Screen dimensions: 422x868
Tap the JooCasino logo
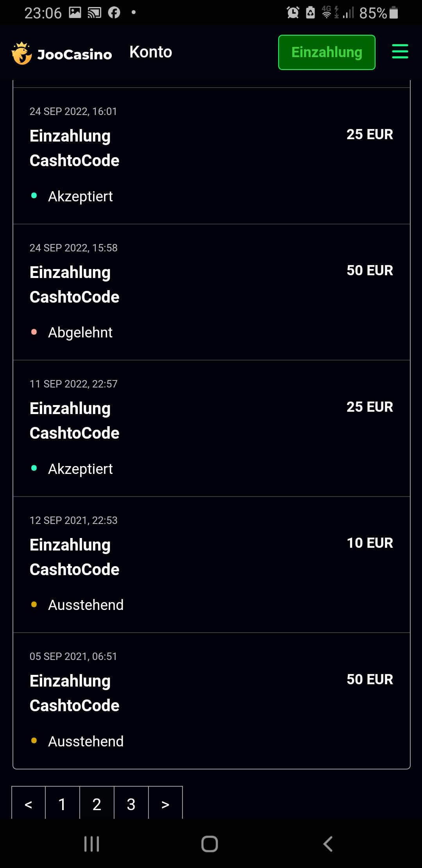62,53
